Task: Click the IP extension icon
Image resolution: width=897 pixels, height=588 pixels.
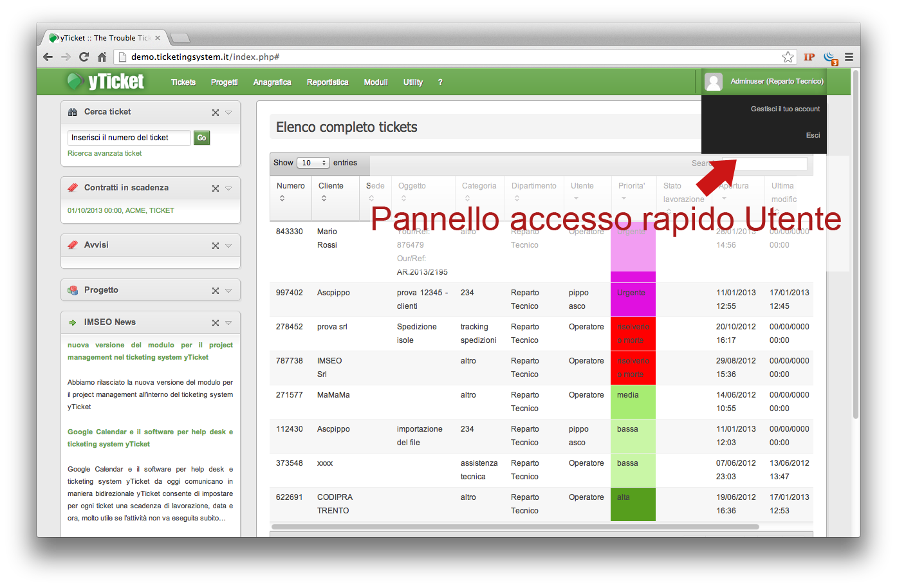Action: [x=809, y=57]
